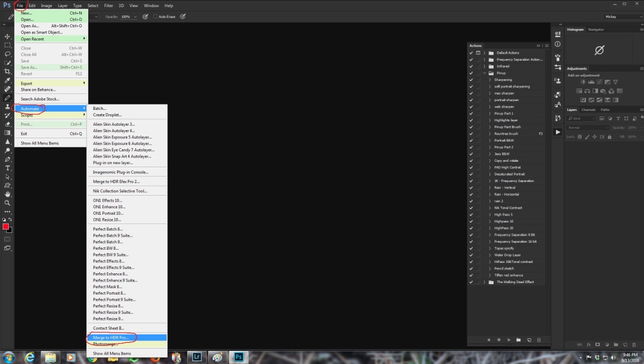
Task: Expand The Walking Dead Effect set
Action: [485, 282]
